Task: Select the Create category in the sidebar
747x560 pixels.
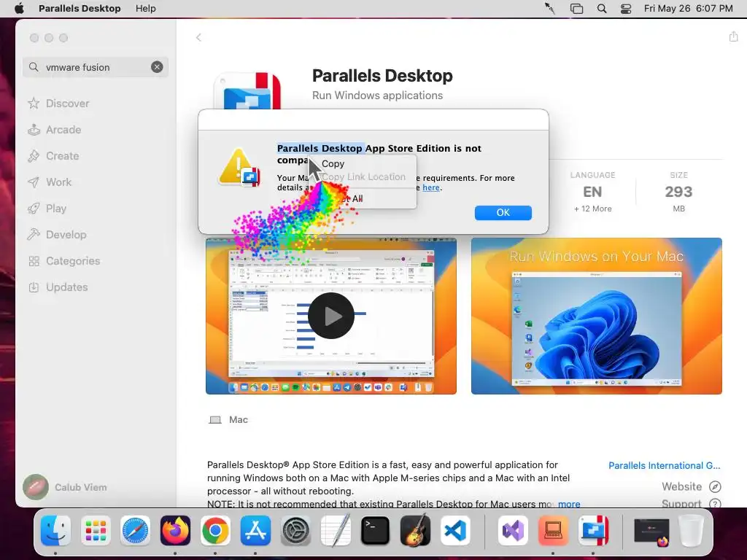Action: (63, 156)
